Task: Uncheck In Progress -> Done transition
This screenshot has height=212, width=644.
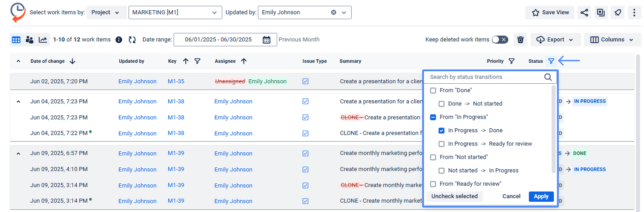Action: click(x=441, y=130)
